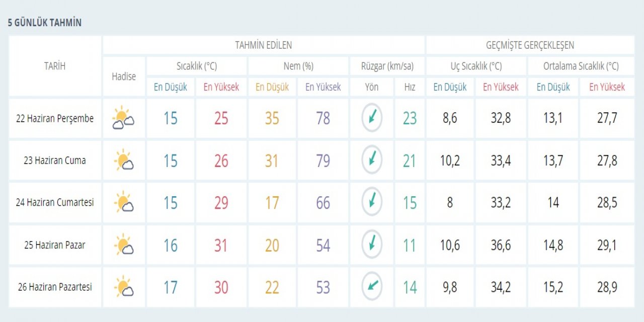Image resolution: width=644 pixels, height=322 pixels.
Task: Select the TAHMİN EDİLEN header
Action: click(x=264, y=45)
